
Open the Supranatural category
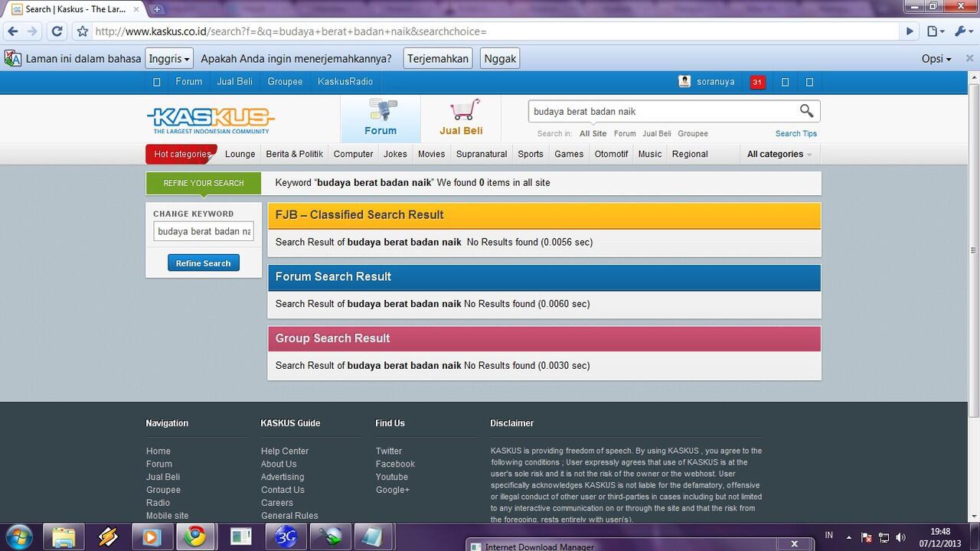coord(482,154)
